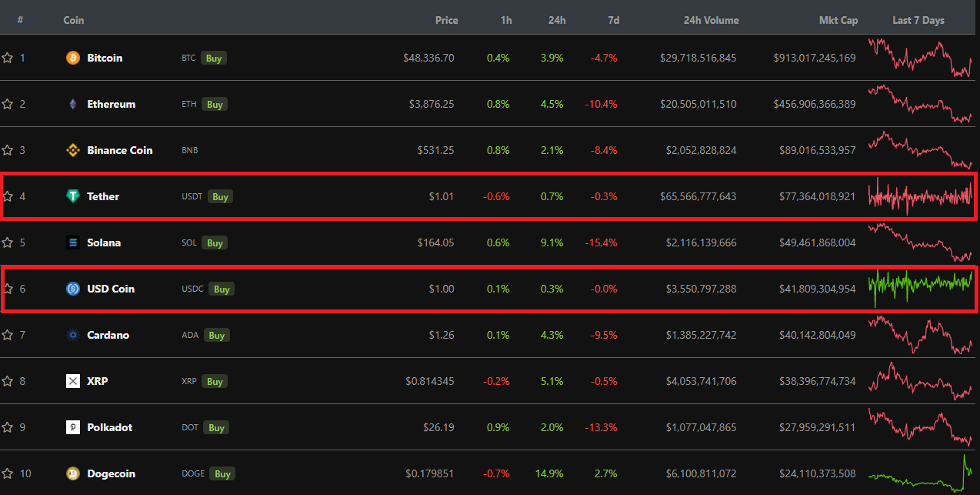980x495 pixels.
Task: Sort by Mkt Cap column header
Action: pos(838,20)
